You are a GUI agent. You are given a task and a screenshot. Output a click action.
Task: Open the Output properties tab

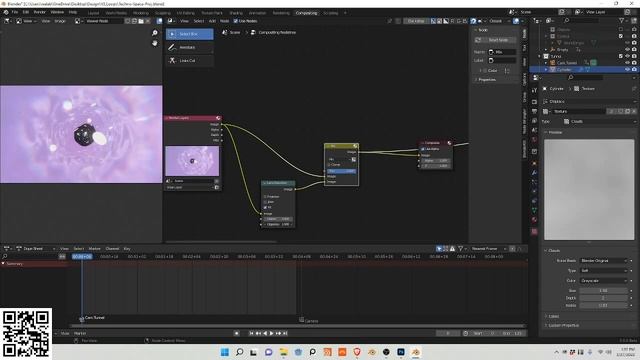pyautogui.click(x=534, y=111)
